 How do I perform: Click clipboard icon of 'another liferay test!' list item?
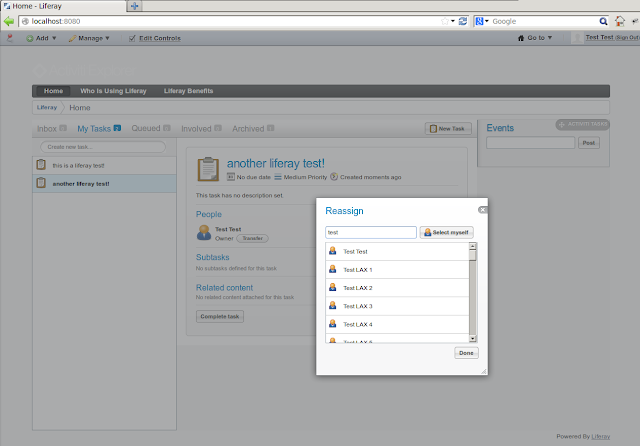(41, 183)
